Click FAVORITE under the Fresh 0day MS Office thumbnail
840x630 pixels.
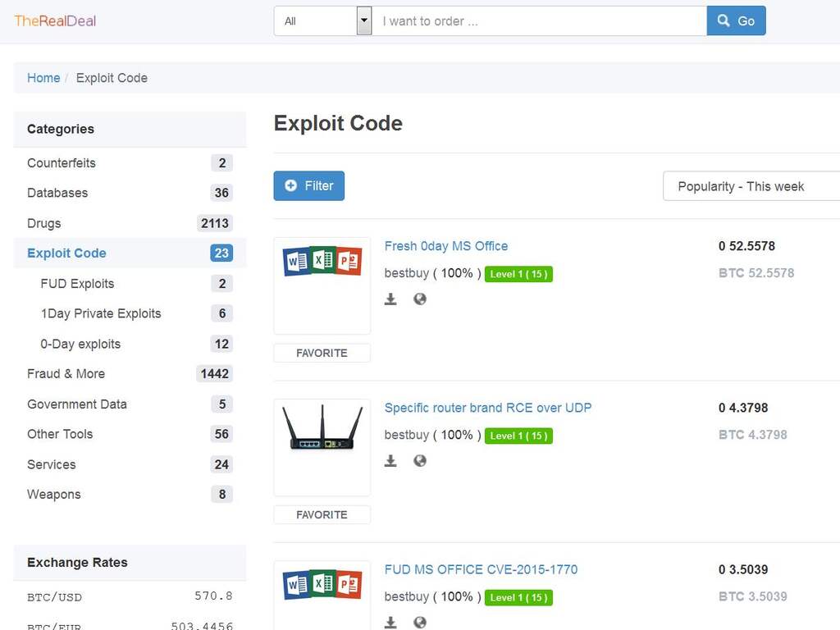coord(322,353)
